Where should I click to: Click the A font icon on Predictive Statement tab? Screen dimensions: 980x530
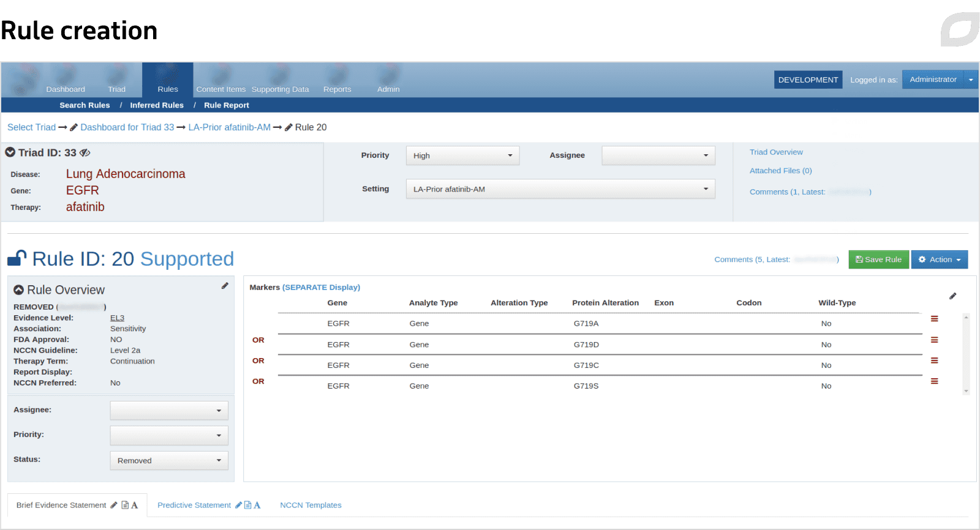pyautogui.click(x=257, y=505)
